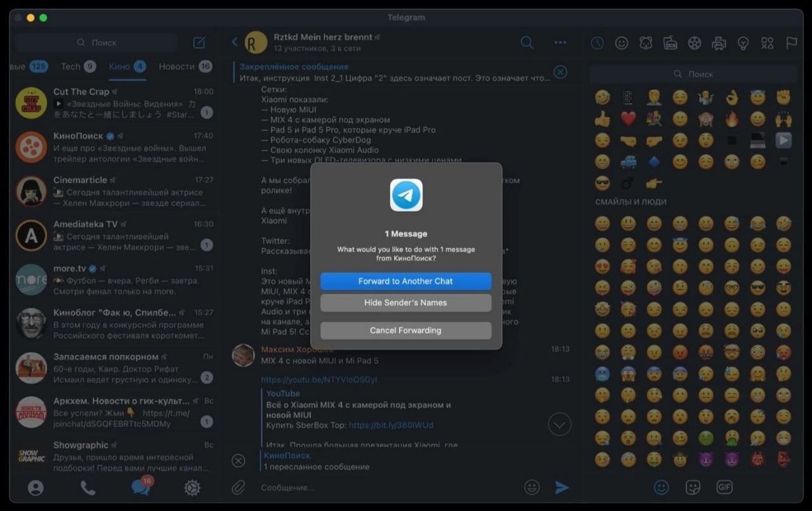Open Contacts from the sidebar bottom bar
The width and height of the screenshot is (812, 511).
click(36, 488)
